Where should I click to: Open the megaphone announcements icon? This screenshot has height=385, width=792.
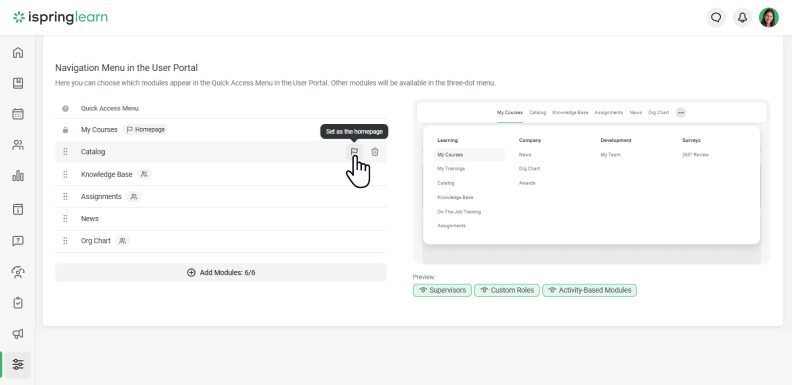tap(18, 334)
